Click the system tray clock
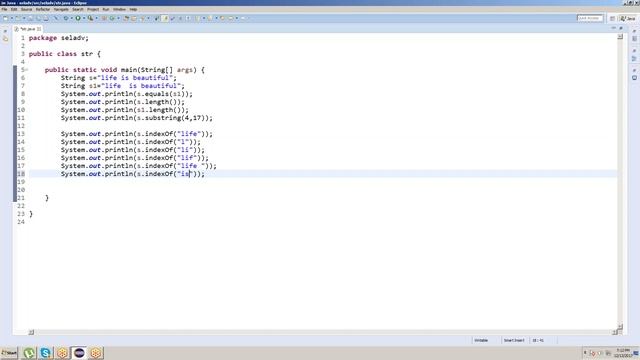 tap(623, 353)
